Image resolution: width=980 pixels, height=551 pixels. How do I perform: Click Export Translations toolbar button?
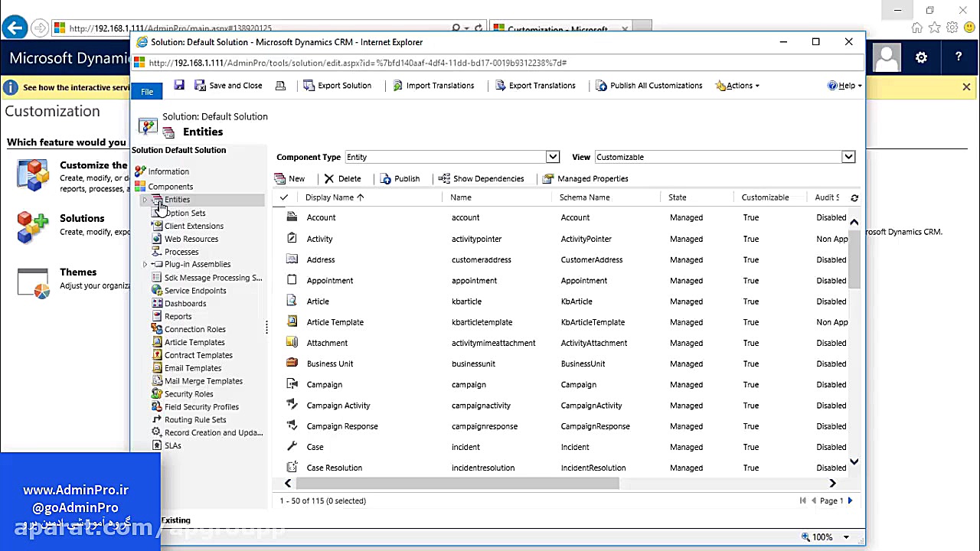[535, 86]
